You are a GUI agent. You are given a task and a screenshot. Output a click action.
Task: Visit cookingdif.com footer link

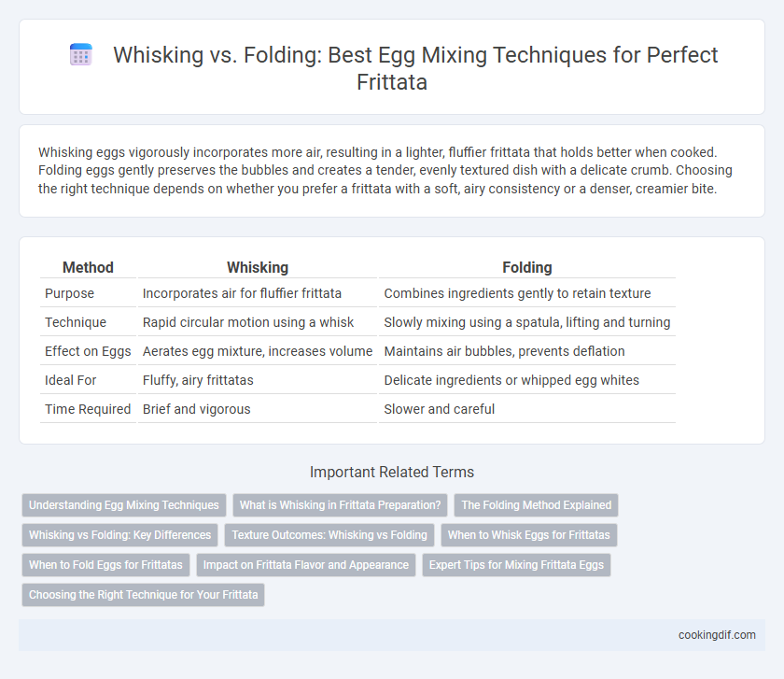point(717,635)
